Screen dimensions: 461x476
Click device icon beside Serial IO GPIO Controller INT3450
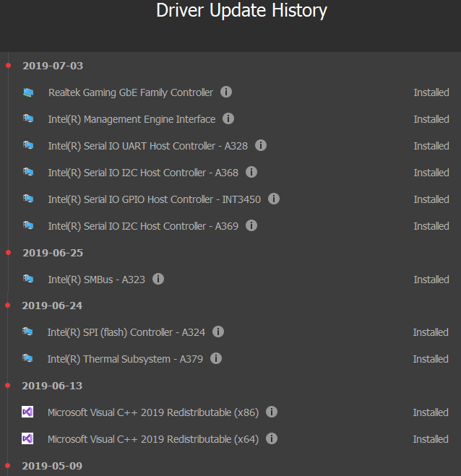pyautogui.click(x=28, y=199)
